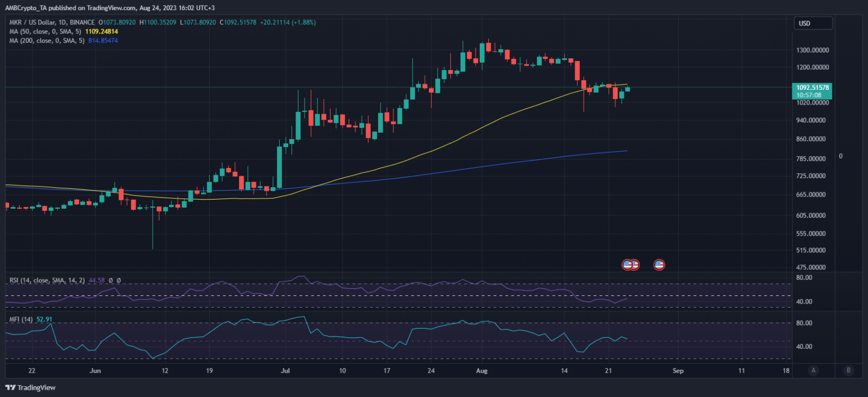Click the TradingView logo
The width and height of the screenshot is (868, 397).
pyautogui.click(x=31, y=387)
